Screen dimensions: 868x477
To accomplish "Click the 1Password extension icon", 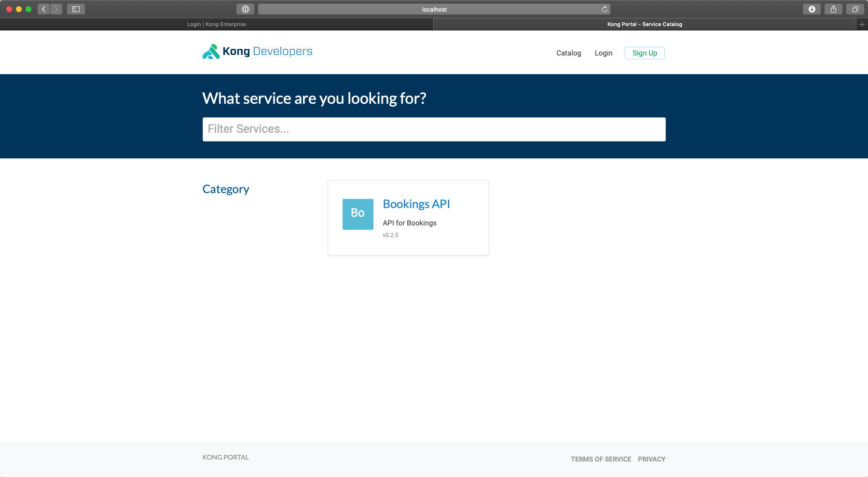I will (245, 9).
